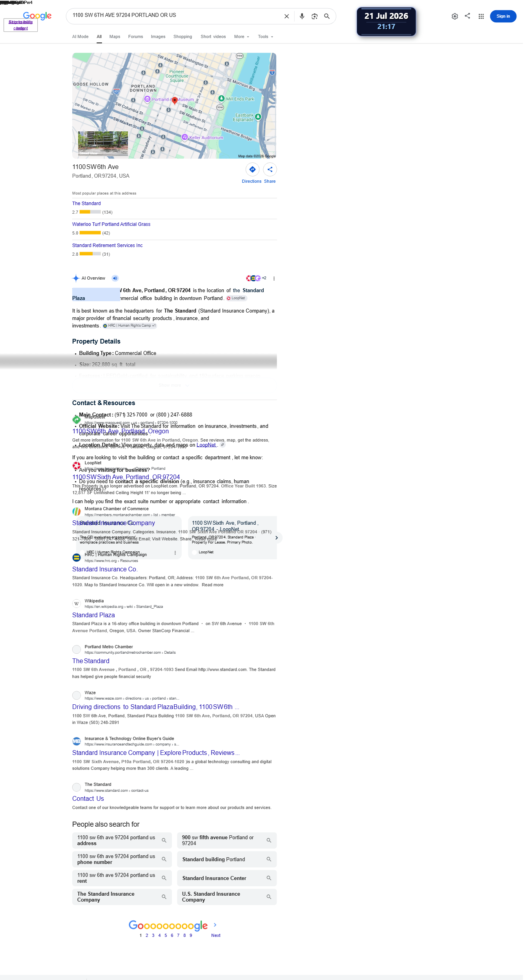
Task: Clear the search box with the X icon
Action: click(286, 16)
